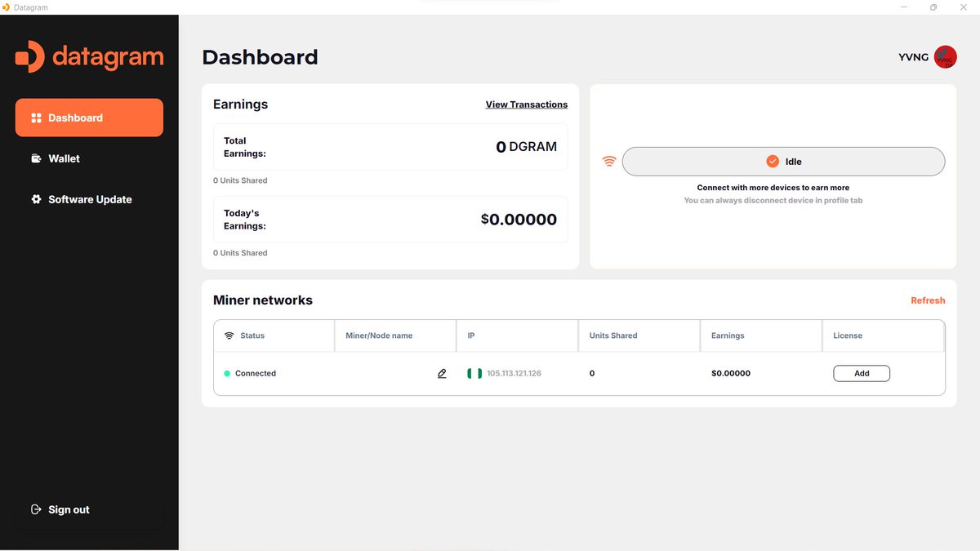
Task: Switch to the Wallet section
Action: (63, 158)
